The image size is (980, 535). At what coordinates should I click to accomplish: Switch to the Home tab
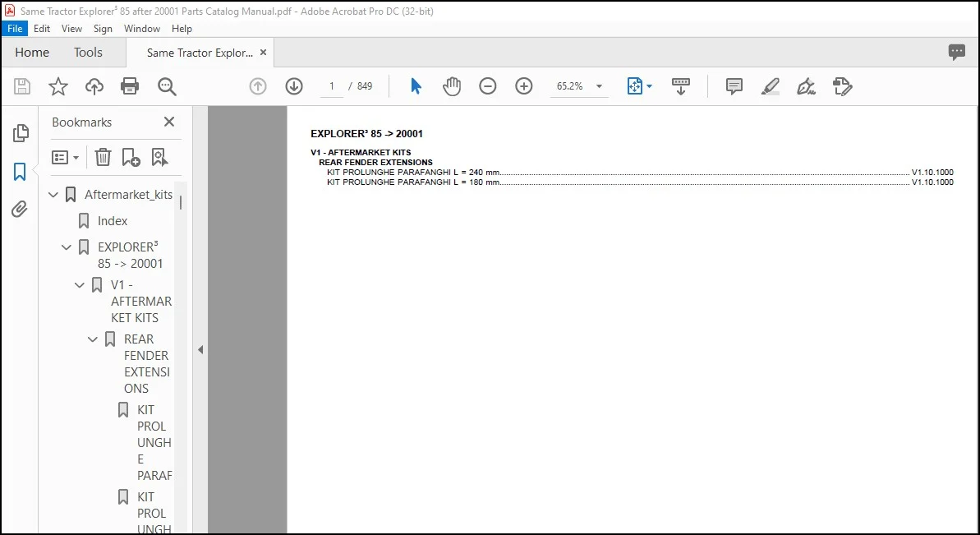tap(32, 53)
